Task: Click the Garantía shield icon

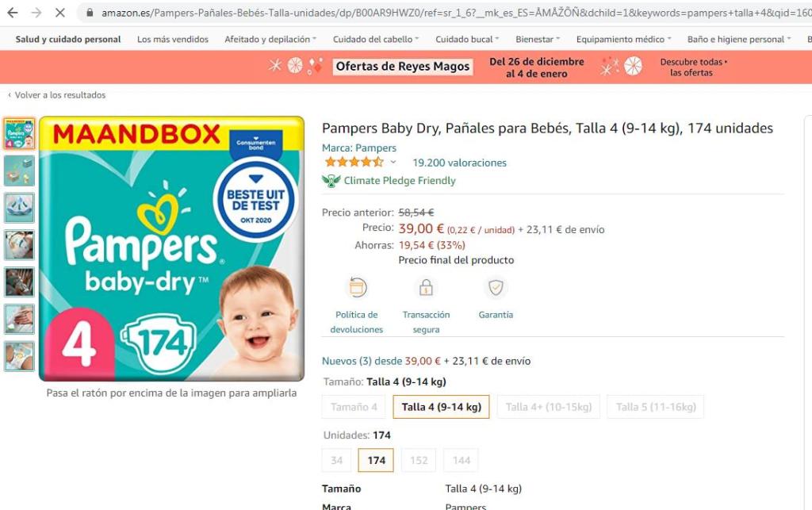Action: [496, 287]
